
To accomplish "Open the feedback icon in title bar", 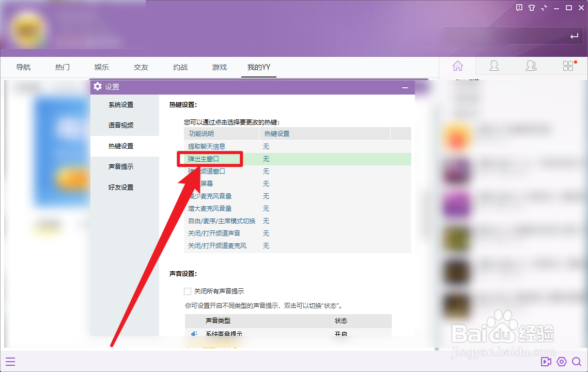I will [x=519, y=8].
